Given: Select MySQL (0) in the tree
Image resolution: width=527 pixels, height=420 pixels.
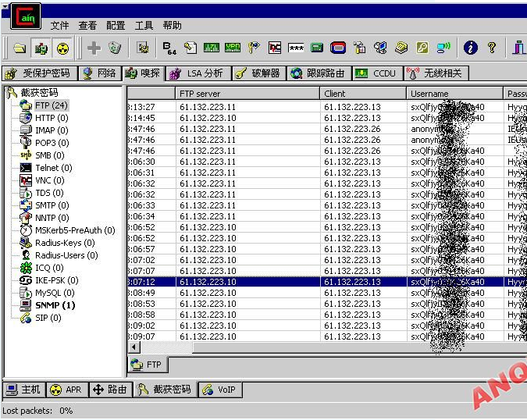Looking at the screenshot, I should tap(55, 293).
